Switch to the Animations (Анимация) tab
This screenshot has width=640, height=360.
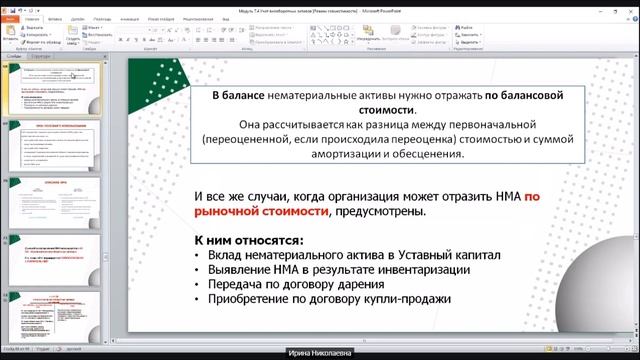(129, 19)
